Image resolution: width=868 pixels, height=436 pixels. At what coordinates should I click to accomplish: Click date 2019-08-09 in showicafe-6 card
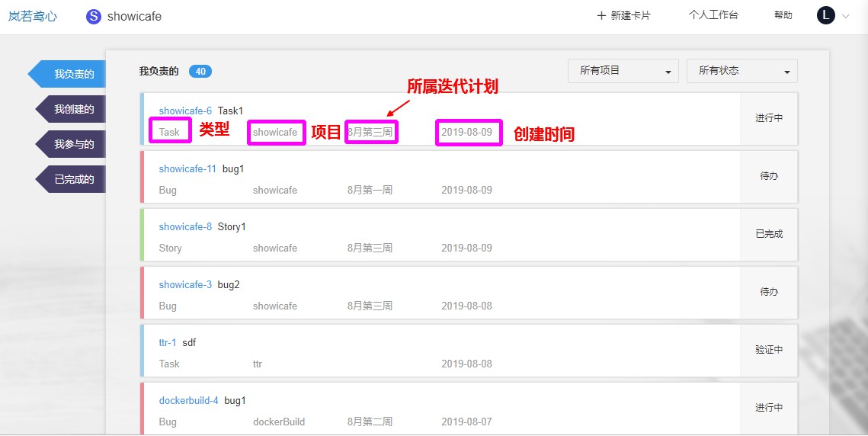pos(466,132)
